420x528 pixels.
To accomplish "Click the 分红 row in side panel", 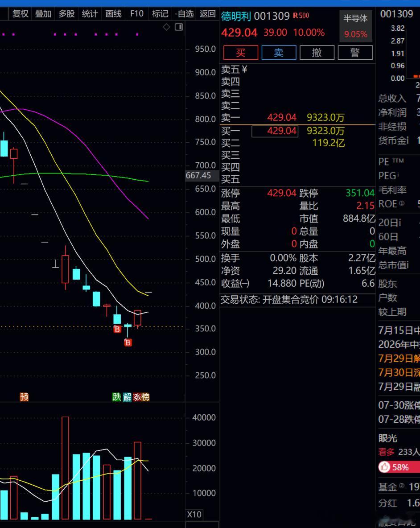I will tap(399, 503).
